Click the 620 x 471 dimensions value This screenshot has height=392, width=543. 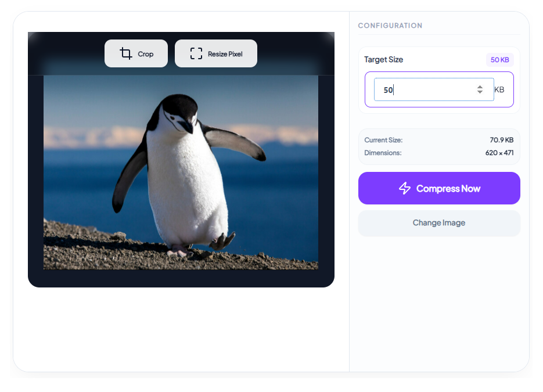pyautogui.click(x=498, y=153)
